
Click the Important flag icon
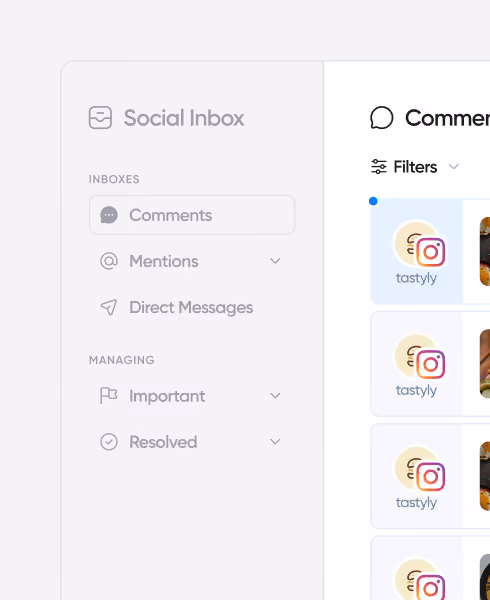[109, 395]
